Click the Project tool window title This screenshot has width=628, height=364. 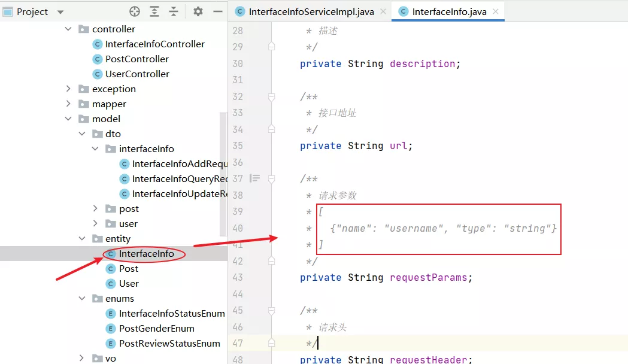click(32, 12)
